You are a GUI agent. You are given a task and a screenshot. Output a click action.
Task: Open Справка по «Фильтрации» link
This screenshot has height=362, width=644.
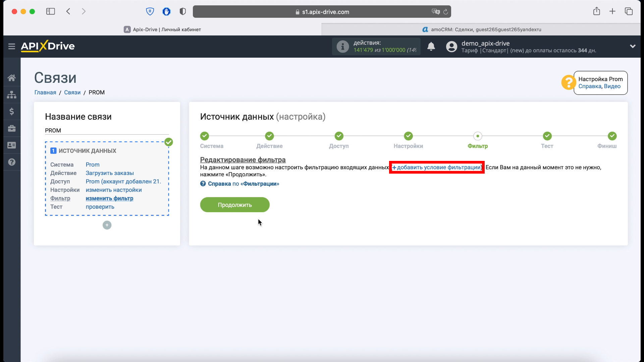click(240, 184)
